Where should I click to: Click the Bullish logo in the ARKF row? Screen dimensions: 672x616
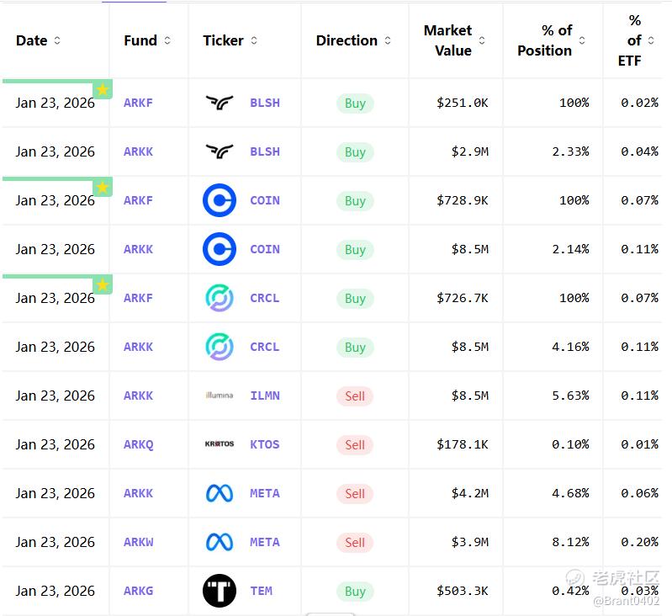220,103
